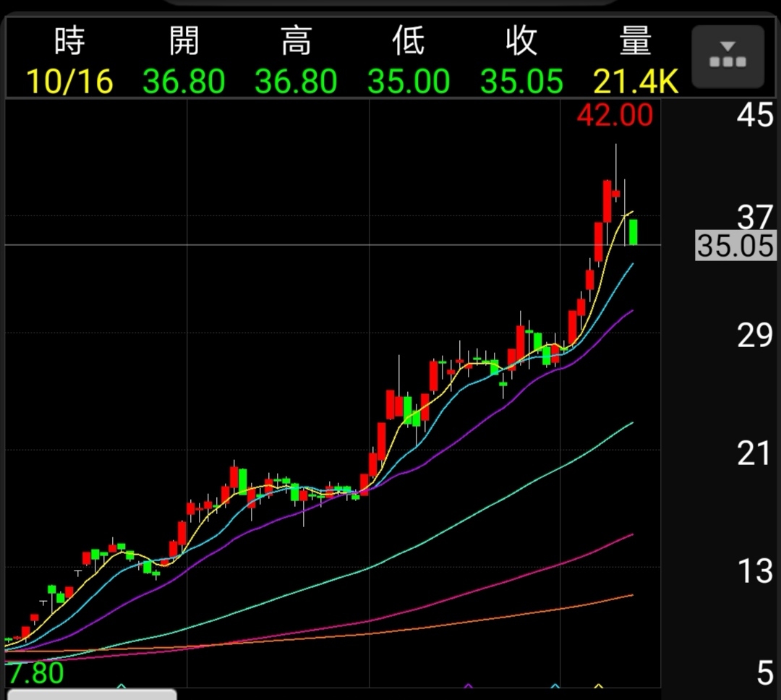Click the green 7.80 lowest price label
The image size is (781, 700).
36,673
